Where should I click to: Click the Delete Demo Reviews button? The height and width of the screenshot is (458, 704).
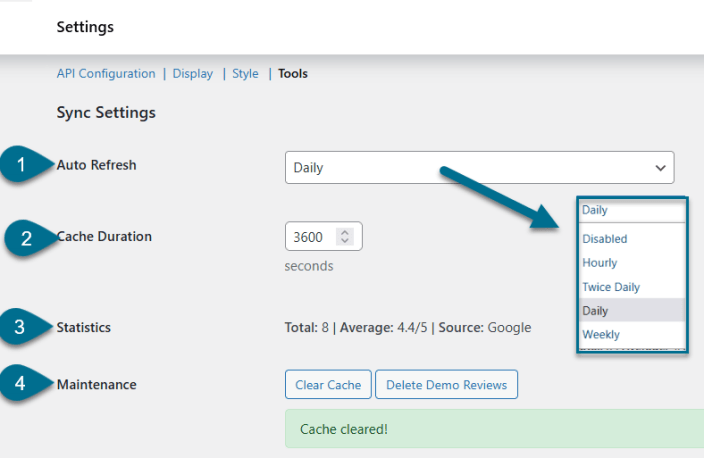(x=446, y=385)
